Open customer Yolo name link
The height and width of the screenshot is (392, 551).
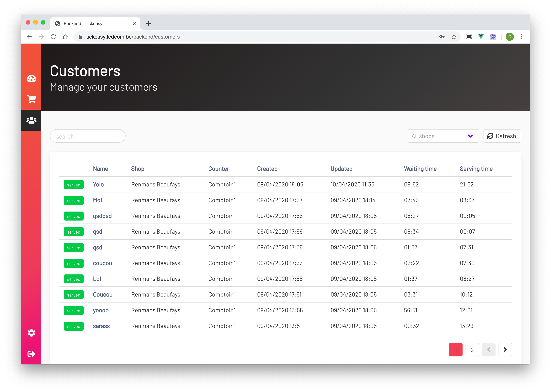pos(98,184)
